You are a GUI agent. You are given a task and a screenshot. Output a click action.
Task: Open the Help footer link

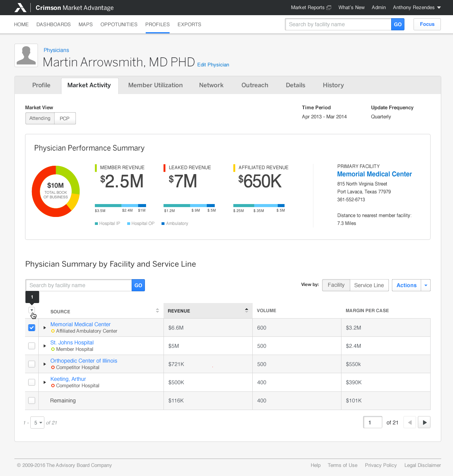(316, 465)
